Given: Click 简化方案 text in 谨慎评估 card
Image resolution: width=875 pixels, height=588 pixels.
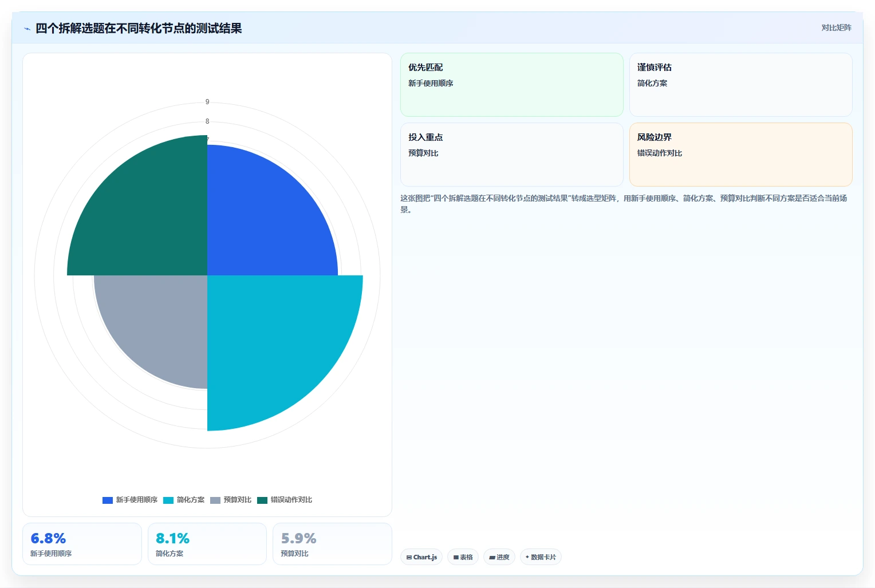Looking at the screenshot, I should [652, 84].
